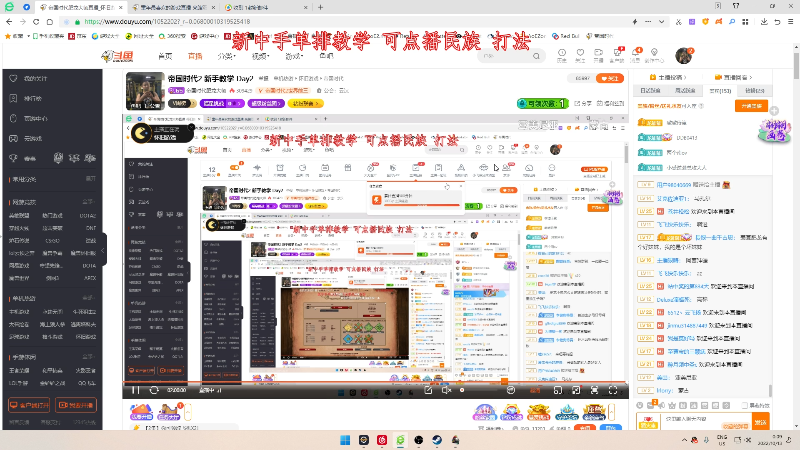Pause the video player

[135, 390]
